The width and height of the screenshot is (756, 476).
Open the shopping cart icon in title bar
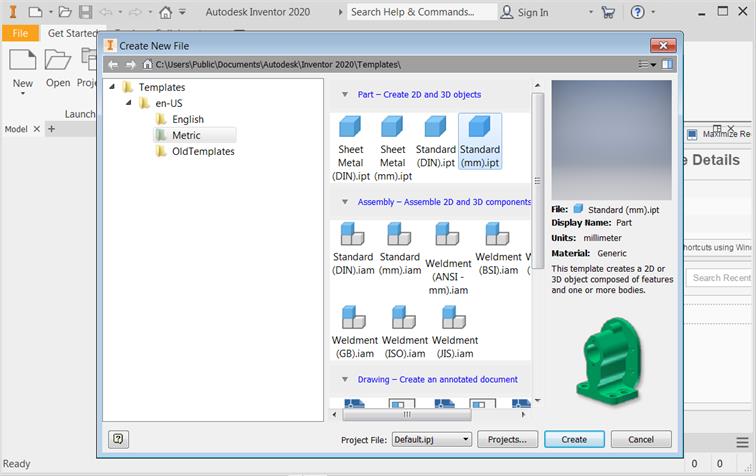608,12
